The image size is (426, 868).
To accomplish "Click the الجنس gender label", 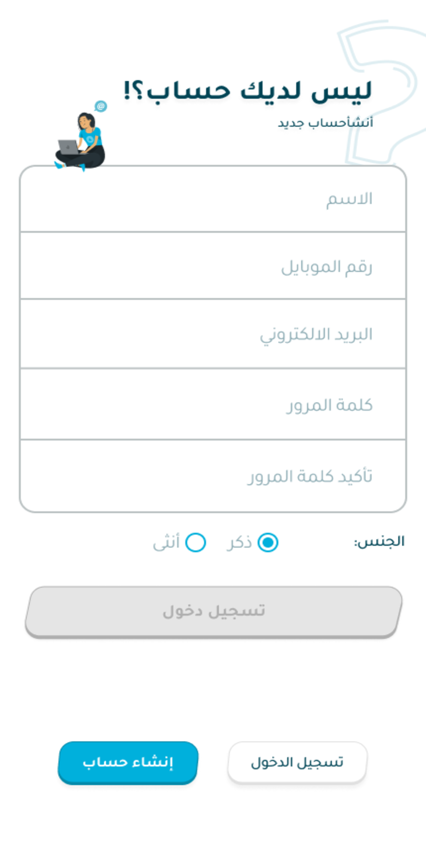I will coord(379,541).
